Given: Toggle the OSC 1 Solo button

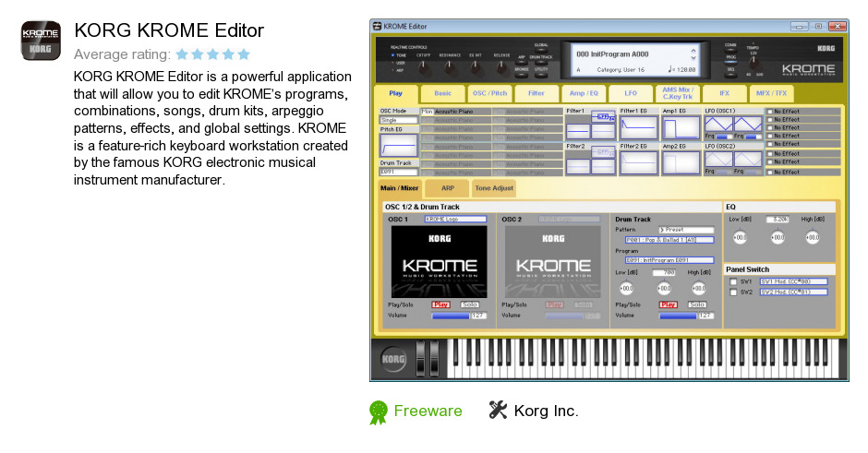Looking at the screenshot, I should 469,304.
